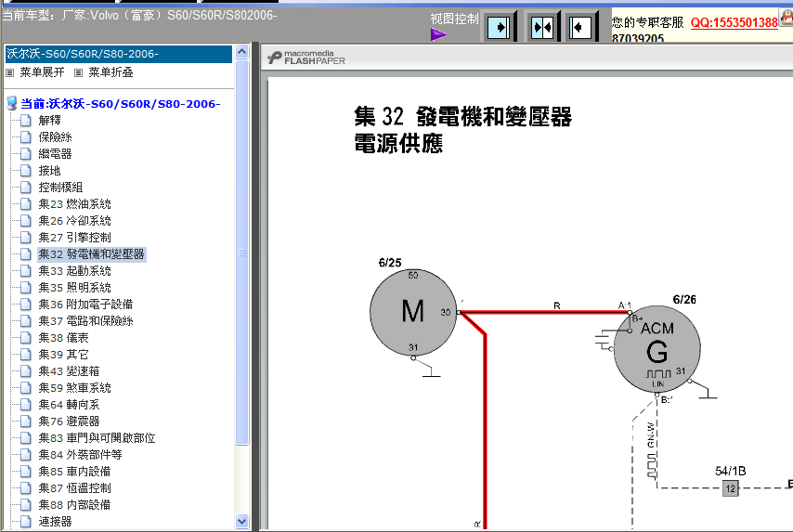Open 集39 其它 in the tree
This screenshot has height=532, width=793.
64,354
